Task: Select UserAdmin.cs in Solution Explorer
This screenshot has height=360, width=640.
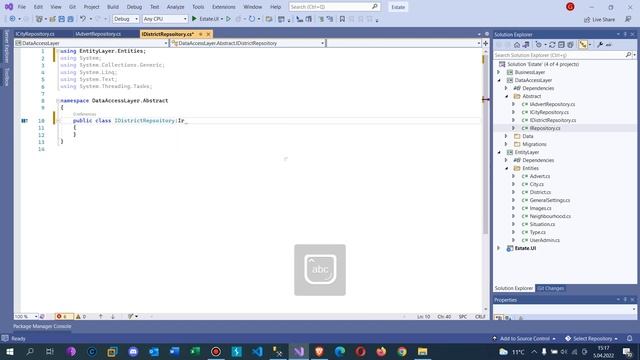Action: 544,240
